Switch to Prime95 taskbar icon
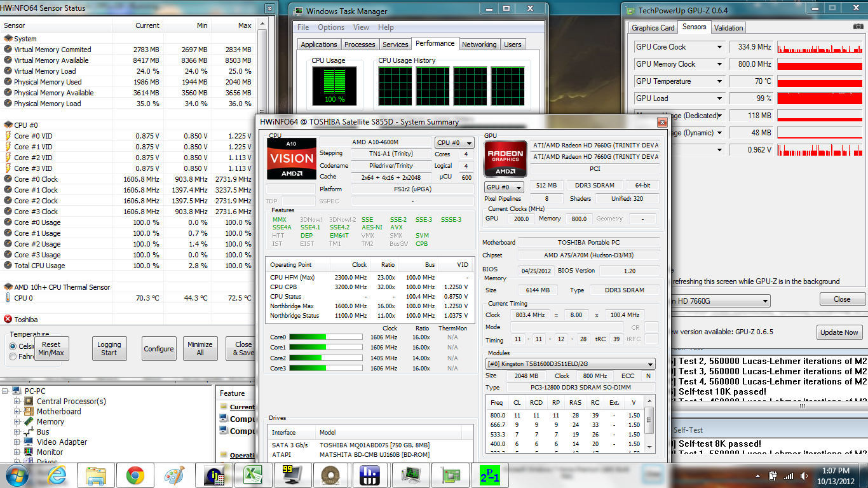 (490, 475)
